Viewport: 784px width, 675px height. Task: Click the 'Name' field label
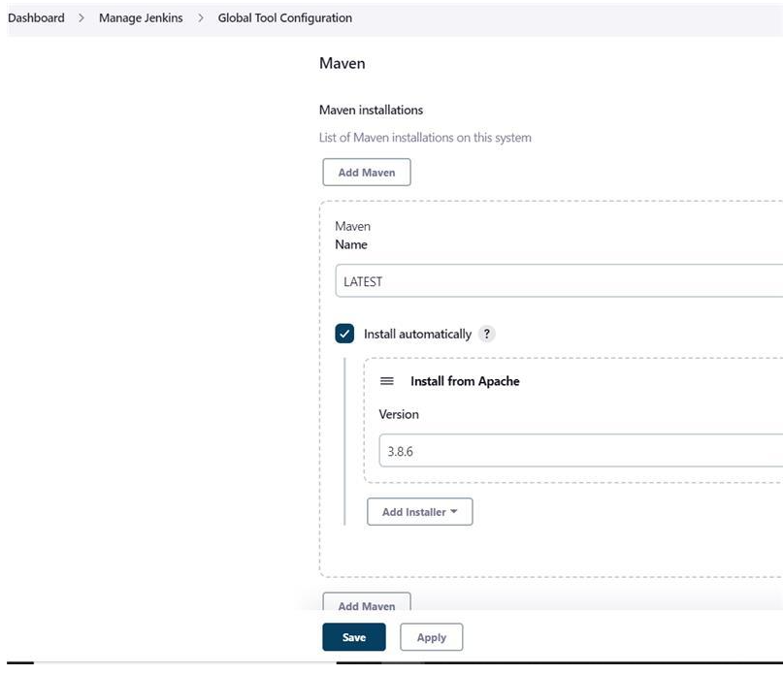351,244
